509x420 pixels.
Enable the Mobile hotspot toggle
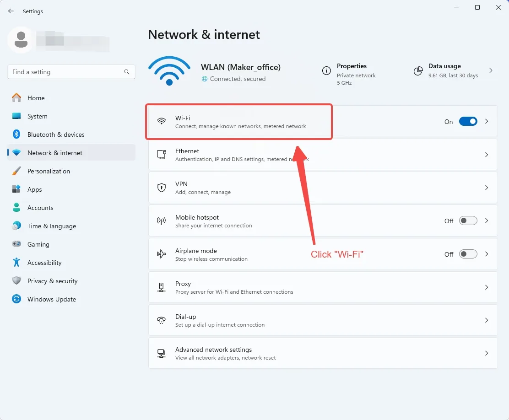coord(468,221)
